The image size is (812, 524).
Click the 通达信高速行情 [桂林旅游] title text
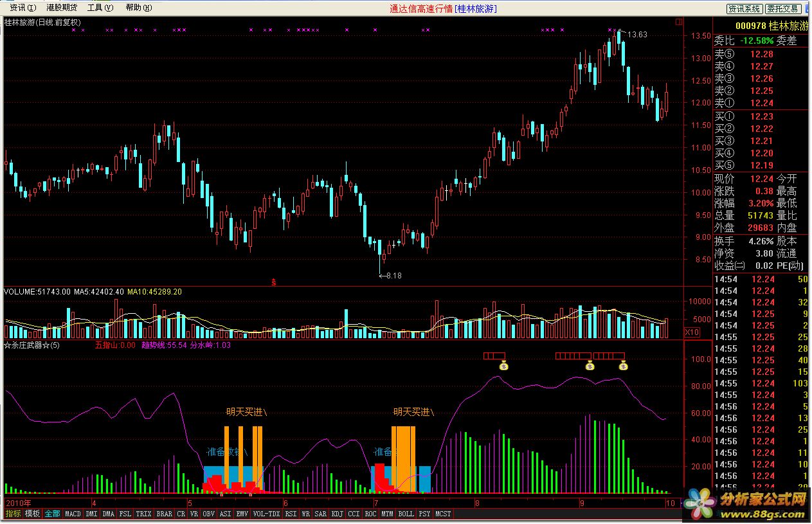click(443, 8)
